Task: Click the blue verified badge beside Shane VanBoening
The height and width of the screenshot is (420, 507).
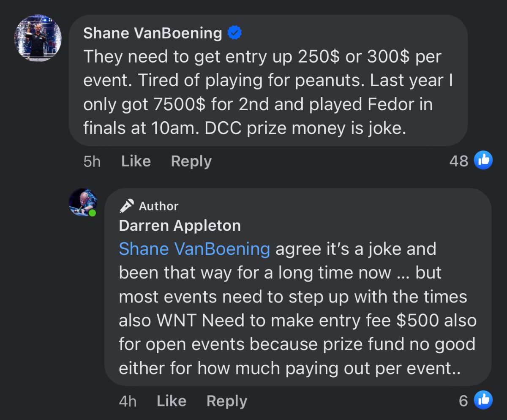Action: pos(234,33)
